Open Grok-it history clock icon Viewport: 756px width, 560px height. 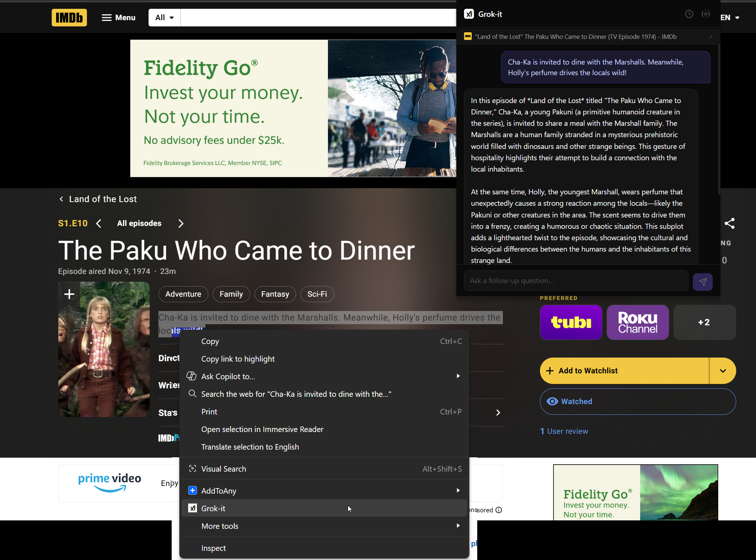(689, 14)
